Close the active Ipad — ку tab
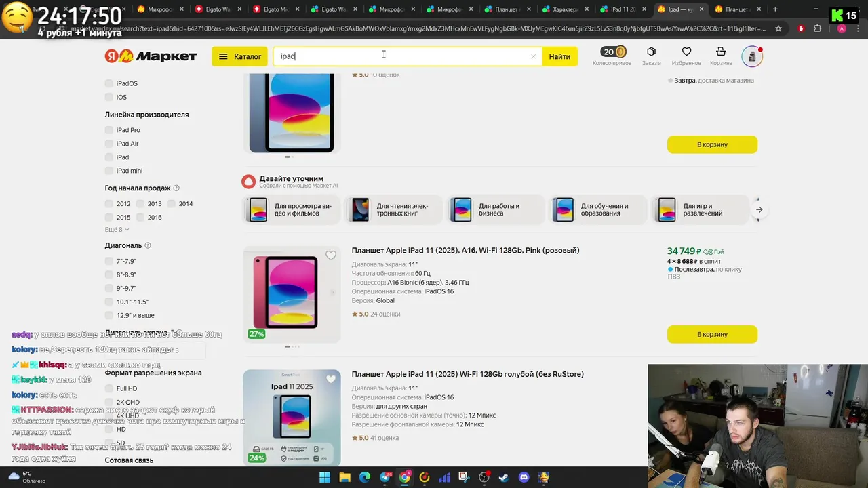 702,9
